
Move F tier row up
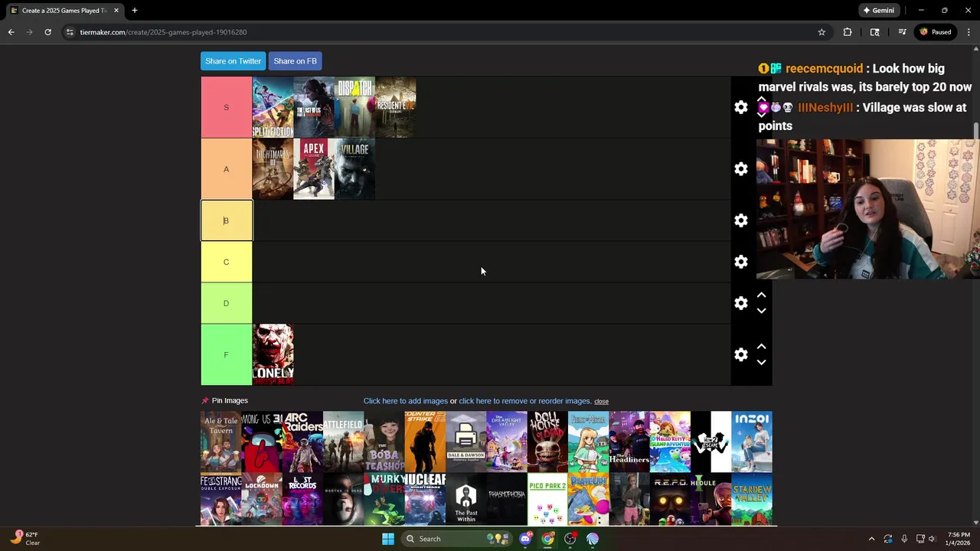tap(761, 347)
